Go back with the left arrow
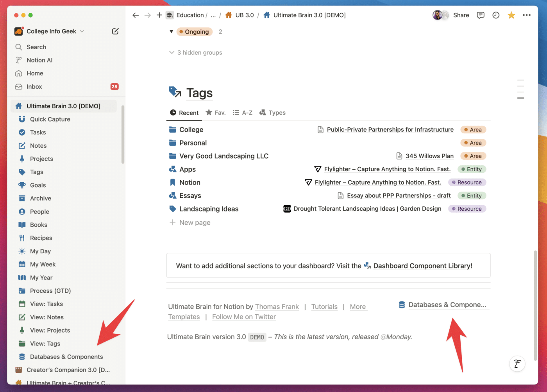Image resolution: width=547 pixels, height=392 pixels. coord(136,15)
